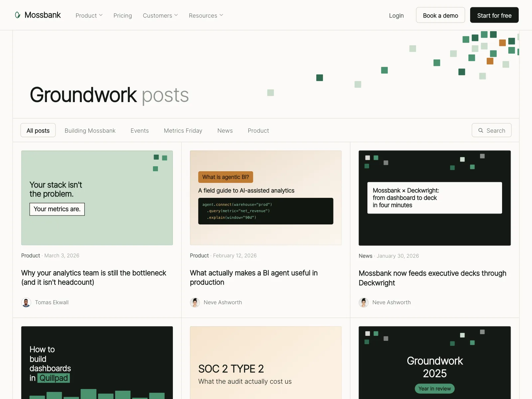Click the 'Groundwork posts' page heading
Viewport: 532px width, 399px height.
click(109, 95)
